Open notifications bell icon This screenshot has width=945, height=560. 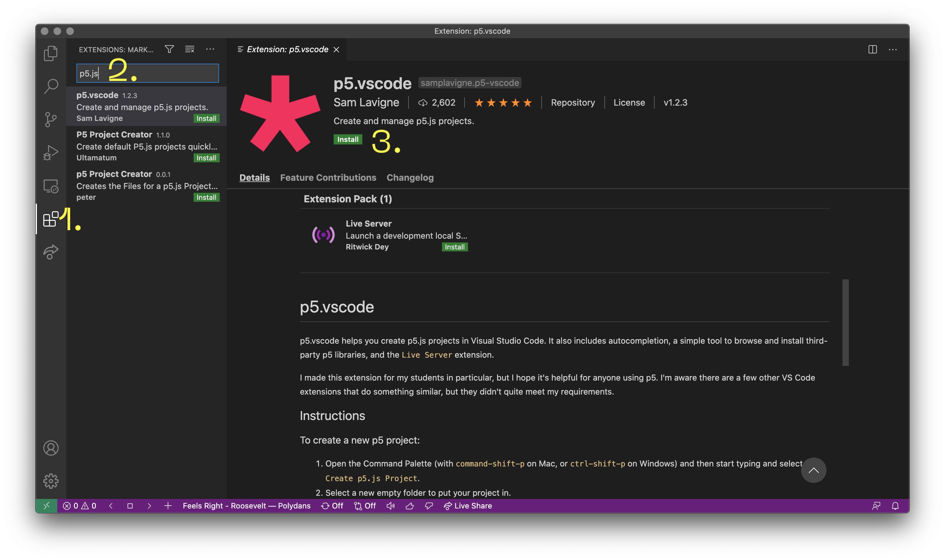coord(895,506)
